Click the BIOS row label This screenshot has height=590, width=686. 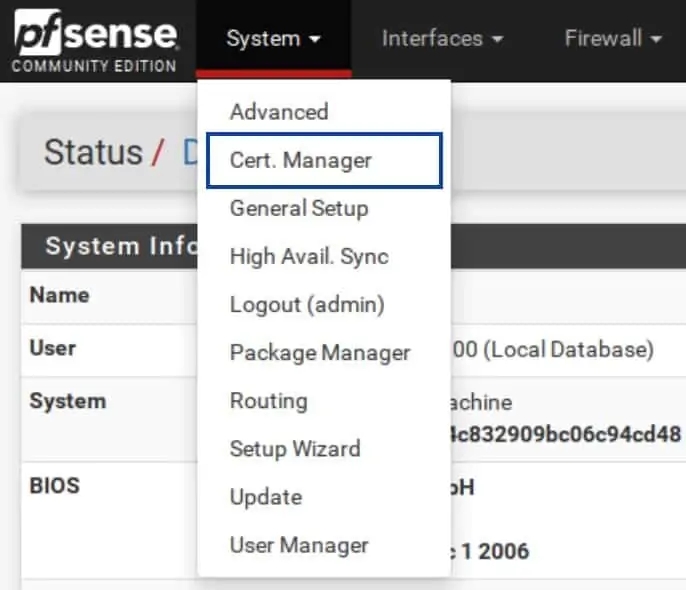coord(54,487)
